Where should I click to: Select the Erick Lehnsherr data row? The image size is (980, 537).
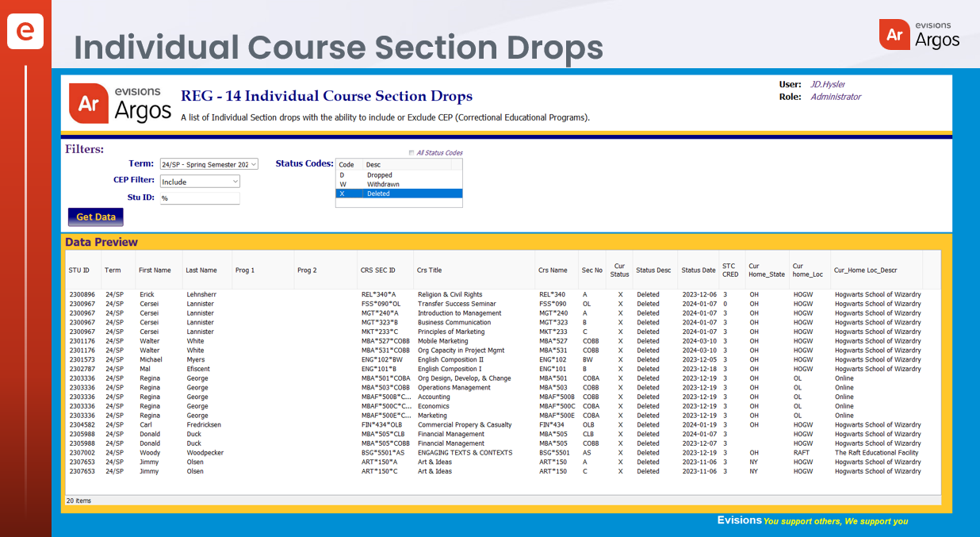click(x=317, y=294)
